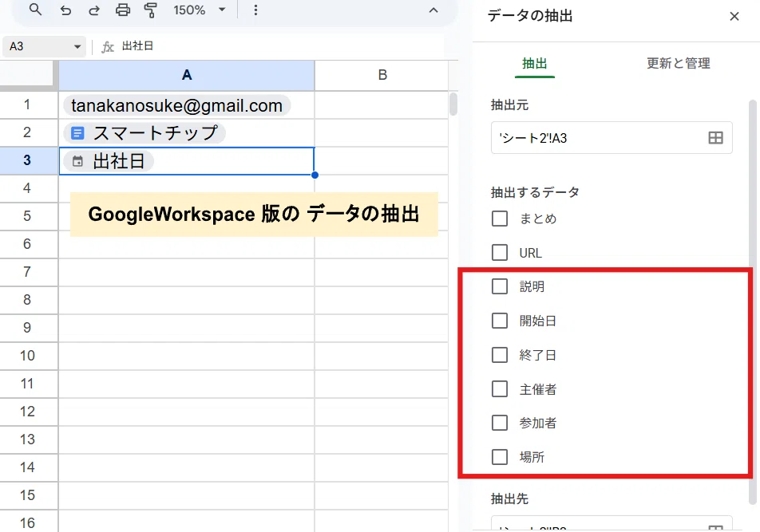Image resolution: width=760 pixels, height=532 pixels.
Task: Click the 出社日 calendar event chip
Action: (x=109, y=161)
